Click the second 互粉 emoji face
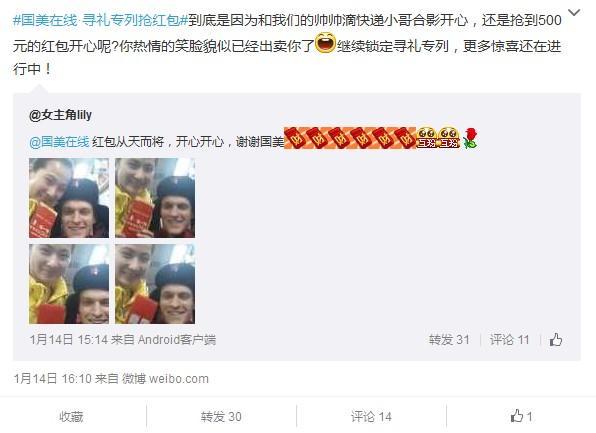596x433 pixels. coord(449,138)
